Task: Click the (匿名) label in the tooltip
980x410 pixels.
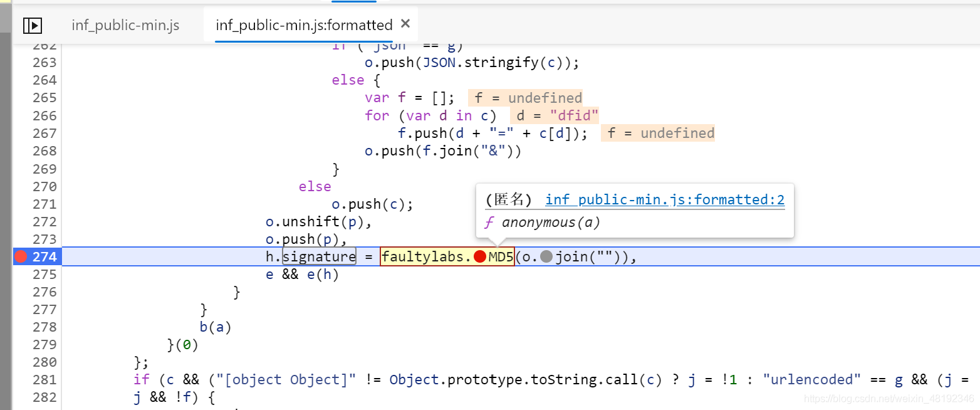Action: pos(508,199)
